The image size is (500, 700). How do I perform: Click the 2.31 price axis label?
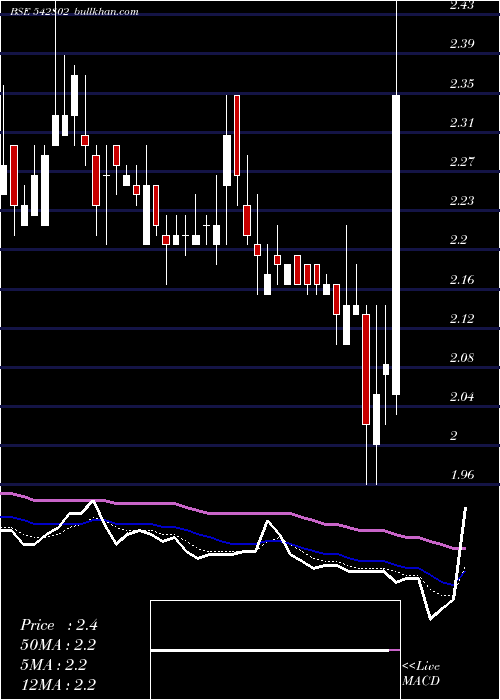(x=462, y=122)
